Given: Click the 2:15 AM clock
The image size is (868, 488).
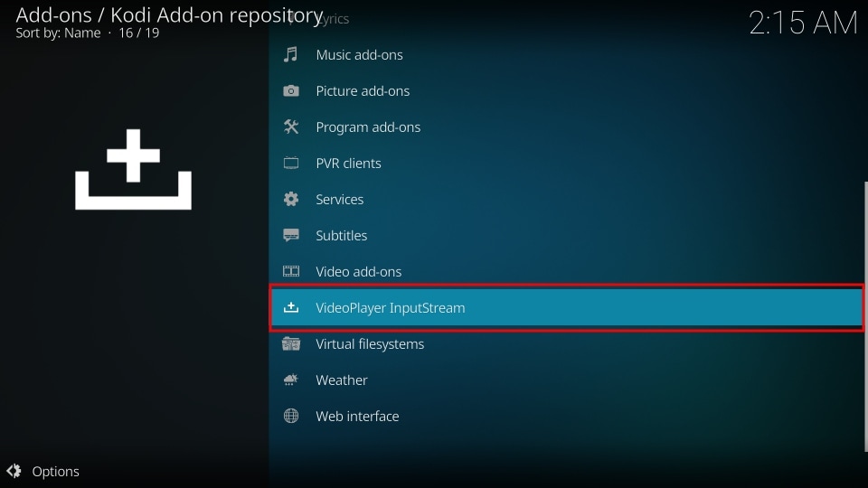Looking at the screenshot, I should click(x=803, y=23).
